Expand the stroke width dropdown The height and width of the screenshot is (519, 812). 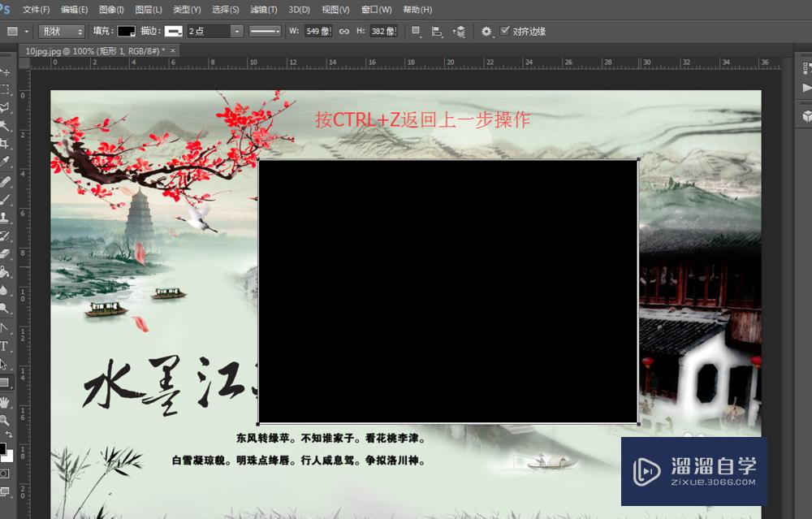point(238,31)
